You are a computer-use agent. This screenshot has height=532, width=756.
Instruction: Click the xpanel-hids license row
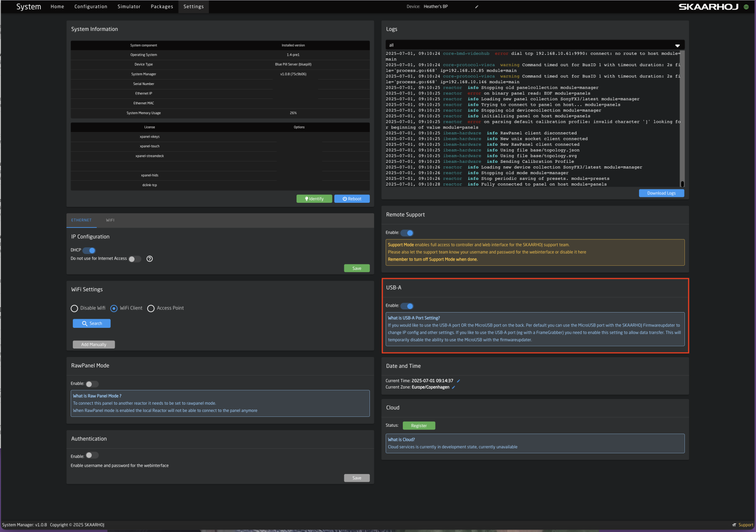point(220,175)
